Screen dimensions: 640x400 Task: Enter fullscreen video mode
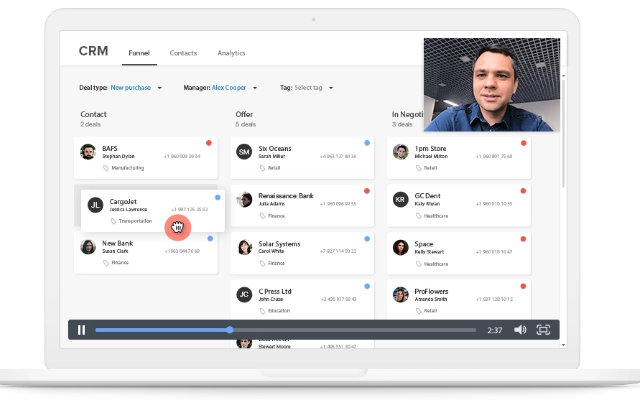pyautogui.click(x=544, y=330)
